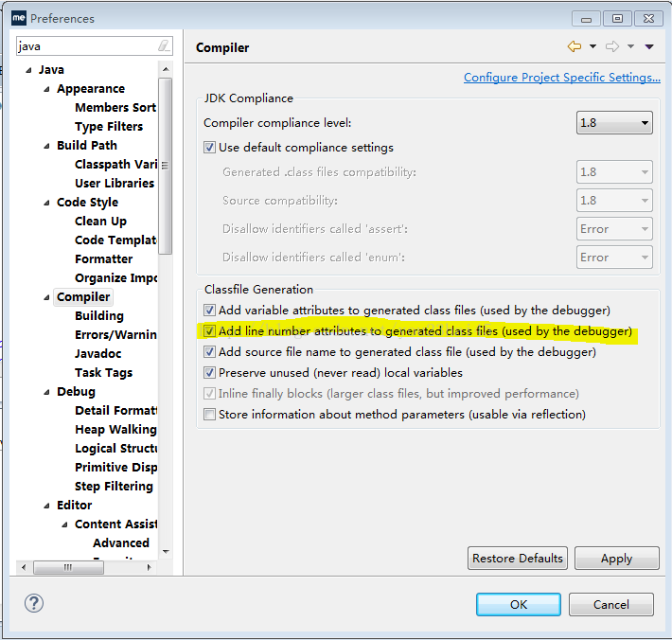
Task: Enable Store information about method parameters
Action: tap(209, 415)
